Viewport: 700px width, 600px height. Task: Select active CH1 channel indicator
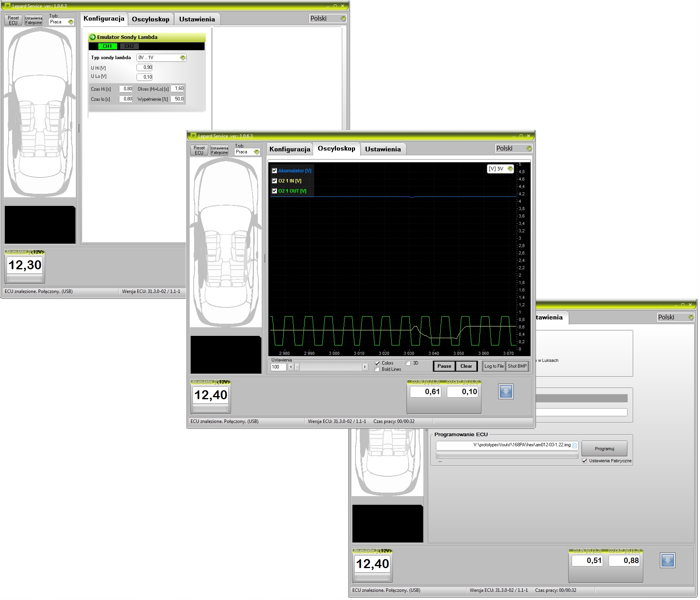pos(107,46)
